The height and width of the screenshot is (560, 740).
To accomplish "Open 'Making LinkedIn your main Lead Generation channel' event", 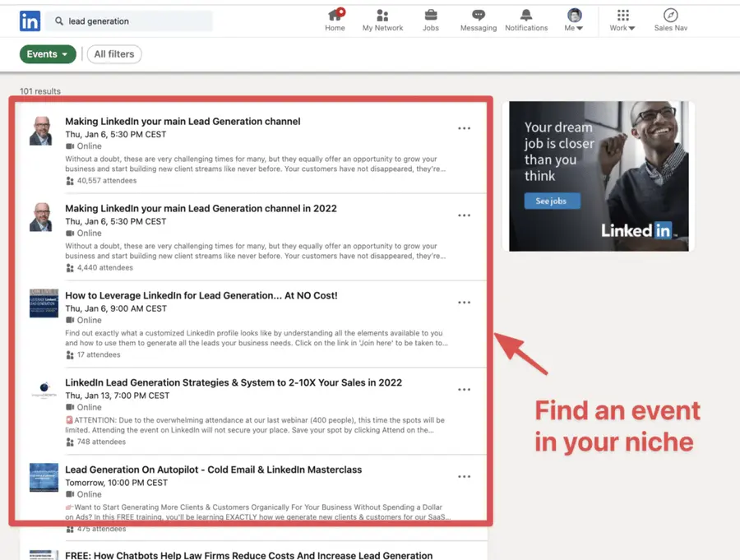I will 183,121.
